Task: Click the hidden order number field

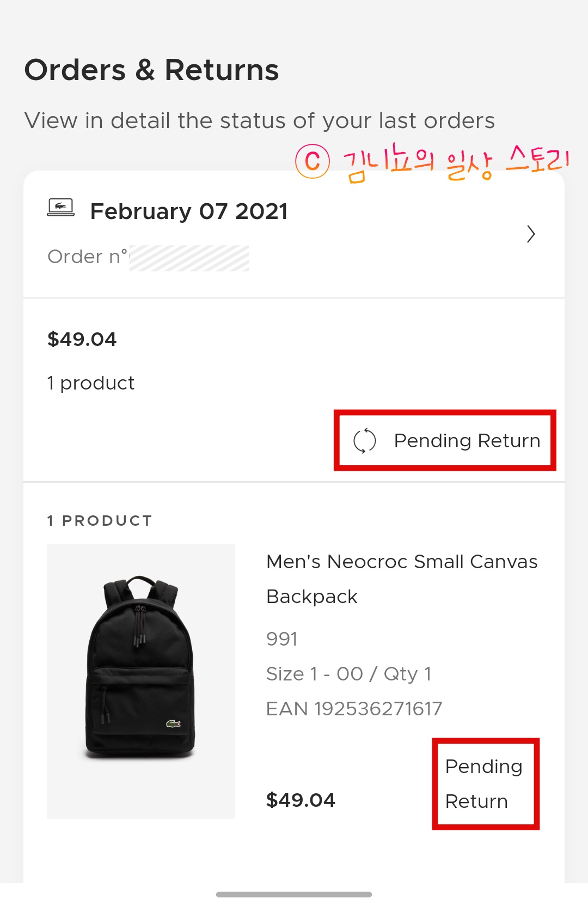Action: point(189,258)
